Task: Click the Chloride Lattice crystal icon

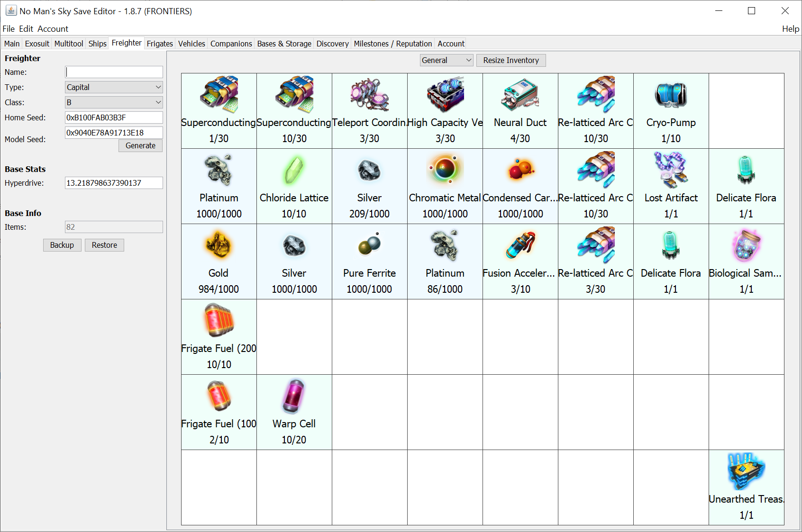Action: pos(294,170)
